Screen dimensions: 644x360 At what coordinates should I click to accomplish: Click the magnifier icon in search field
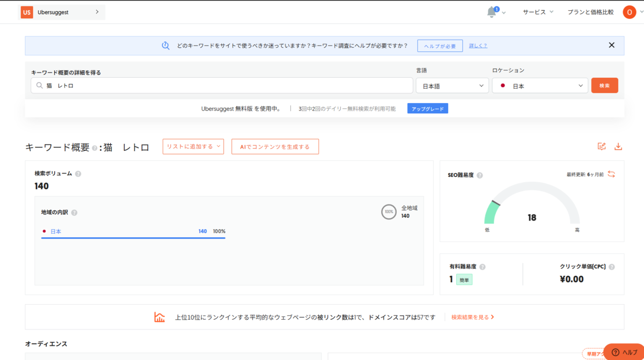[39, 86]
